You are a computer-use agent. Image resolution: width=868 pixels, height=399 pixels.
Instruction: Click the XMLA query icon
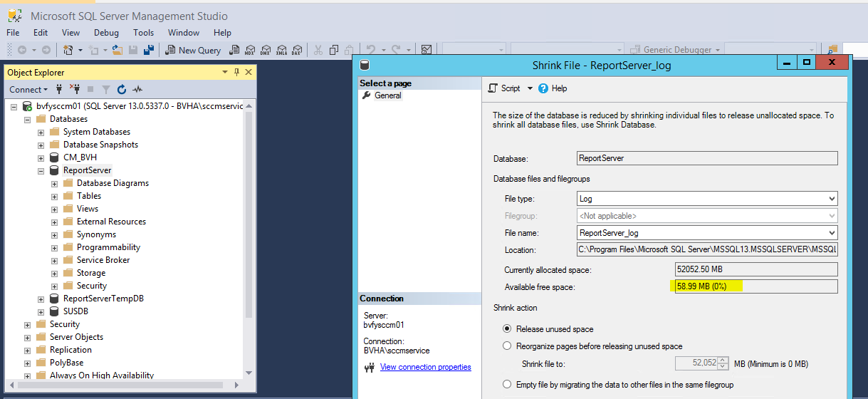tap(281, 50)
